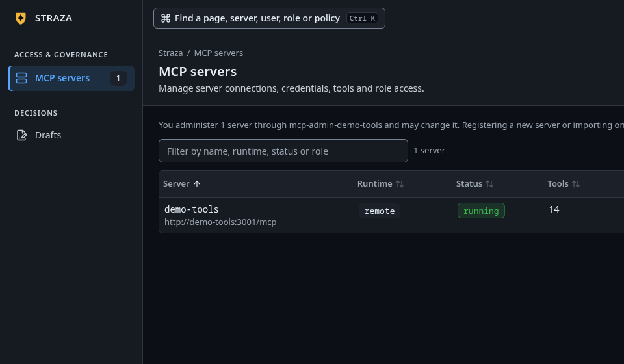Click the ascending arrow next to Server
This screenshot has height=364, width=624.
(197, 184)
